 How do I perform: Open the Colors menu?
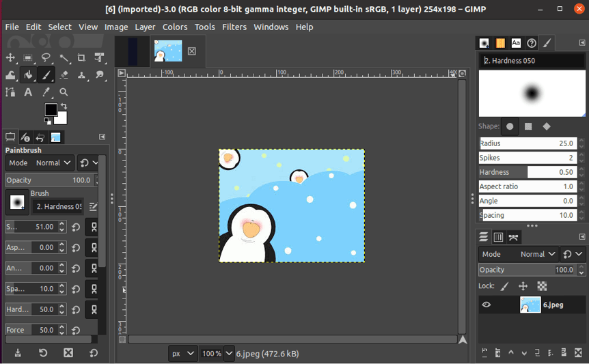click(x=175, y=27)
